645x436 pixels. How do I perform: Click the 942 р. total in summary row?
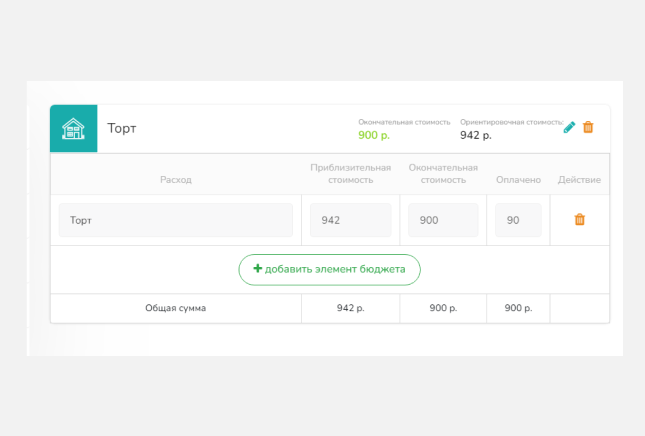pyautogui.click(x=350, y=308)
